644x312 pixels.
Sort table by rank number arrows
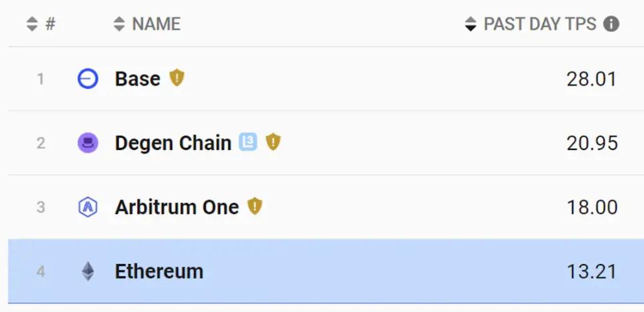pos(32,25)
